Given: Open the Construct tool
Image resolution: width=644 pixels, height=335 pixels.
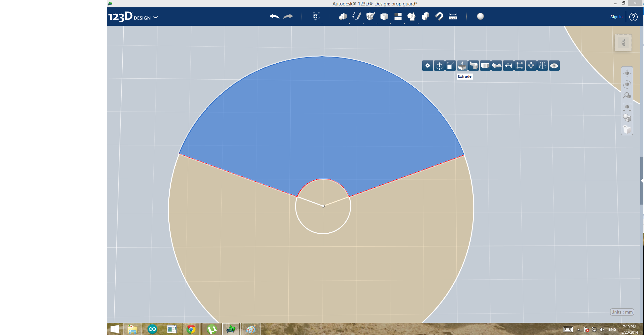Looking at the screenshot, I should point(371,16).
